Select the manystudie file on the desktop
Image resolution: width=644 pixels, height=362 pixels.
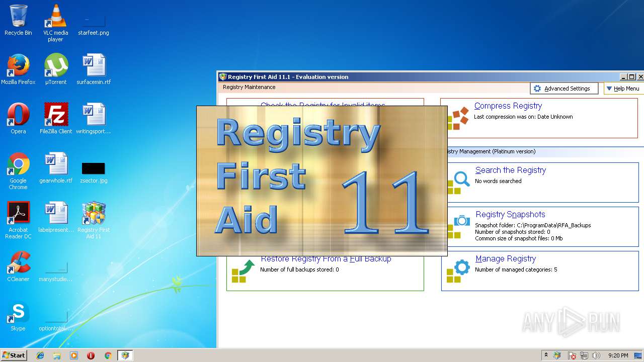(x=56, y=271)
